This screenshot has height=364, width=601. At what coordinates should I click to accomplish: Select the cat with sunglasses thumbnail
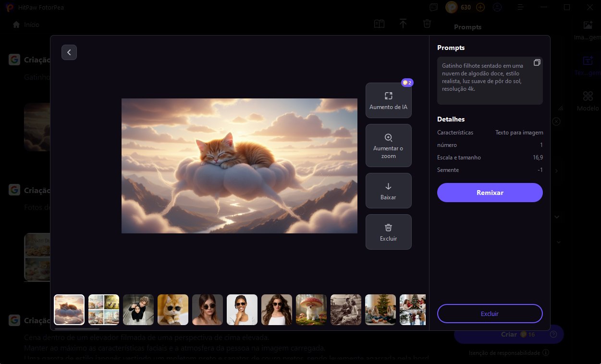pyautogui.click(x=173, y=310)
